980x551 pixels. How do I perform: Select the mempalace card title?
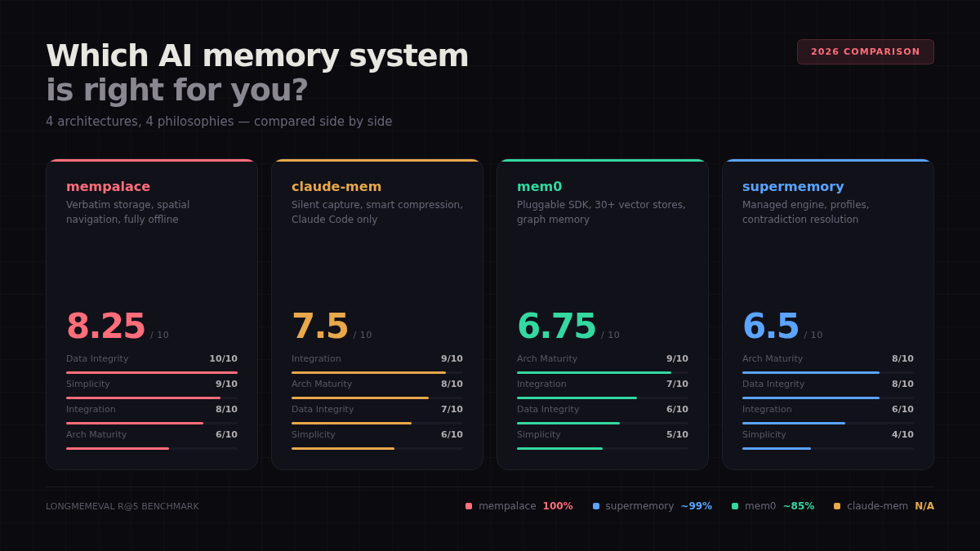pyautogui.click(x=108, y=186)
